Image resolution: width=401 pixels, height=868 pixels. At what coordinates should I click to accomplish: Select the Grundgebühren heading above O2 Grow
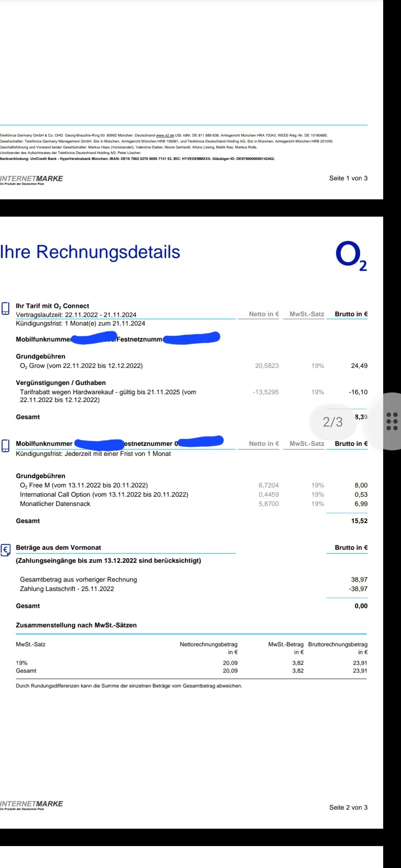[x=40, y=356]
